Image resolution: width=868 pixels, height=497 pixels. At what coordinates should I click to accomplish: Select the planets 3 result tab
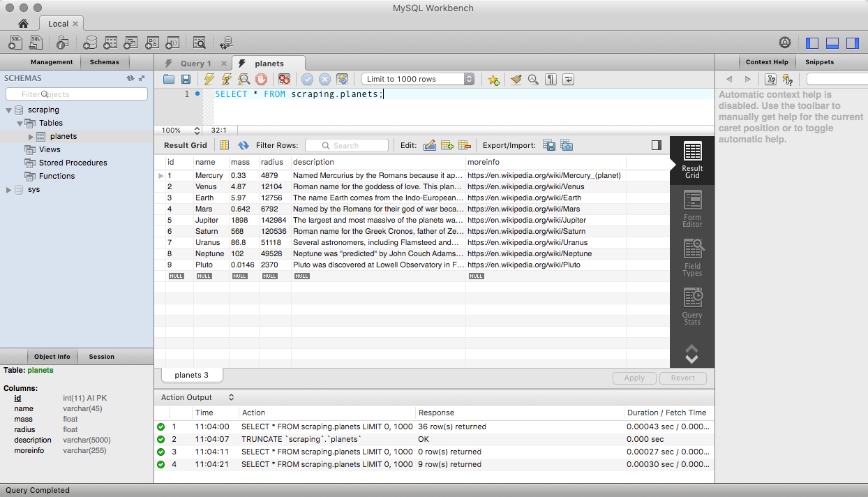192,376
